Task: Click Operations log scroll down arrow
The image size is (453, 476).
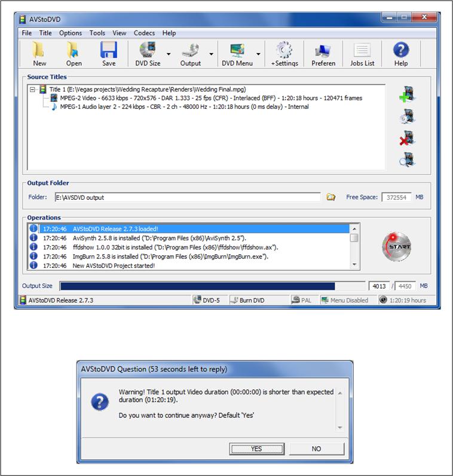Action: coord(354,265)
